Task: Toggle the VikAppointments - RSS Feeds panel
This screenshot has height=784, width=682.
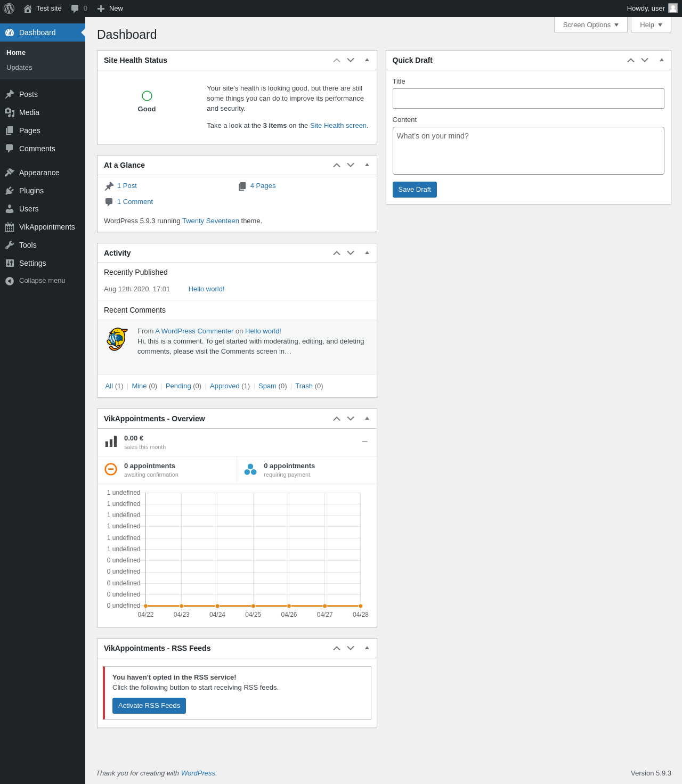Action: coord(367,648)
